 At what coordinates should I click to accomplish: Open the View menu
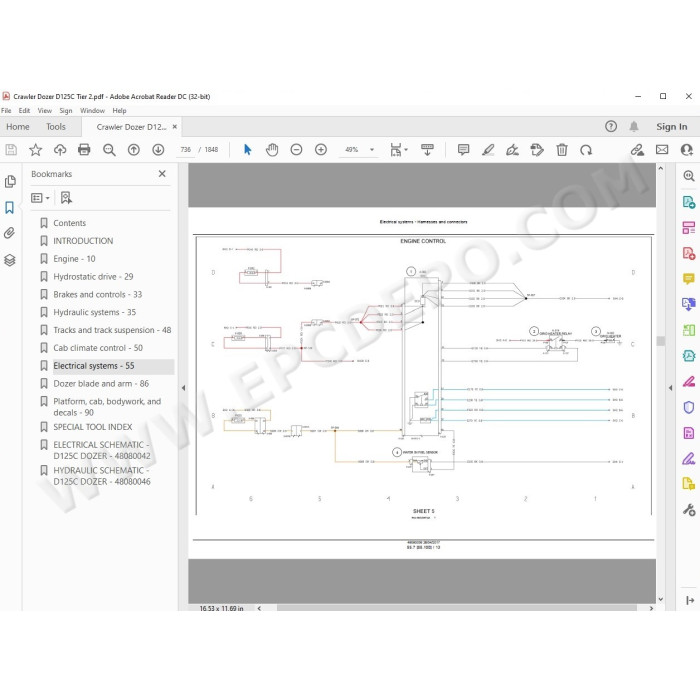click(x=45, y=111)
